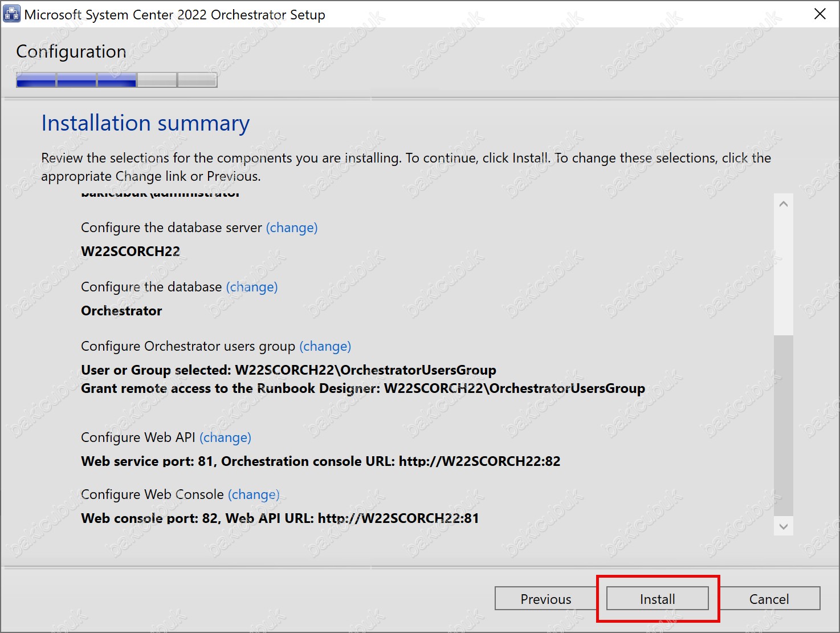Open the change link for Configure the database

click(252, 287)
